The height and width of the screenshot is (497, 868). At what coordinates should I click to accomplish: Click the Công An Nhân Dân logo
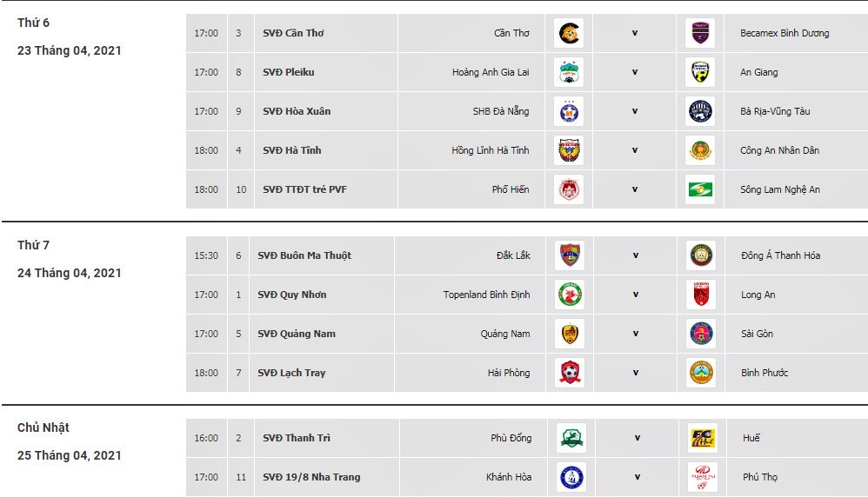pos(700,151)
